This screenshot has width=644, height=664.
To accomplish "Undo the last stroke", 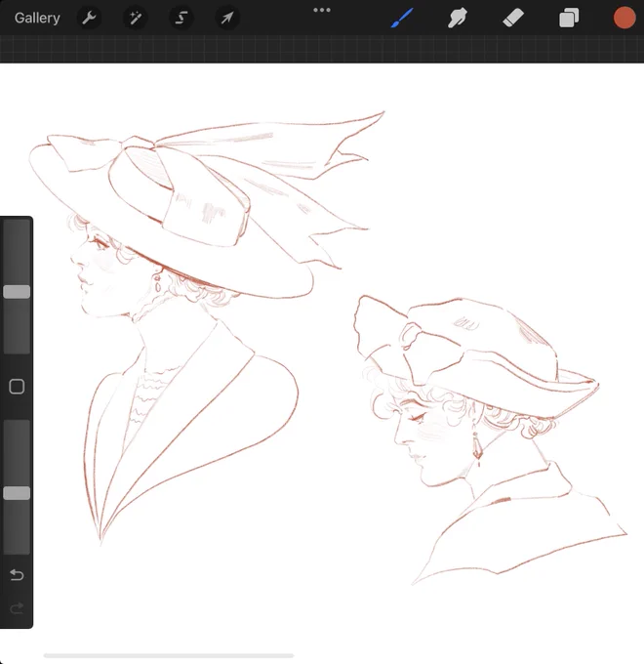I will 17,574.
